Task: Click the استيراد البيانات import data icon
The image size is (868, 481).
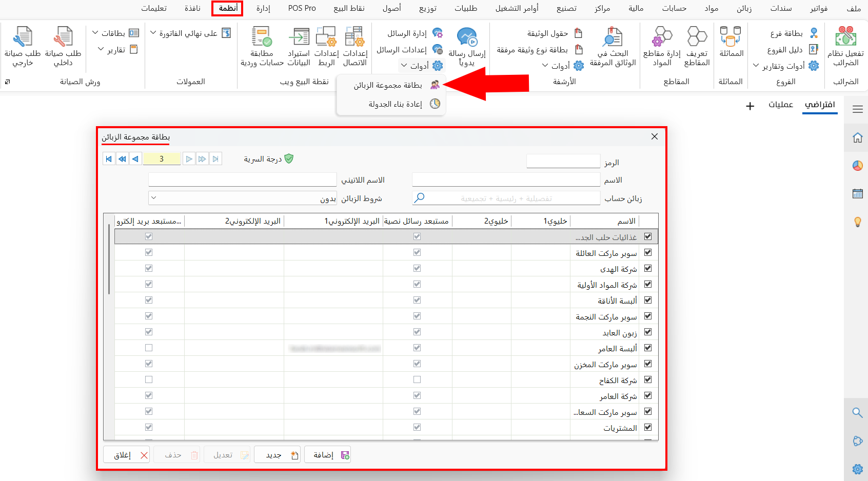Action: tap(299, 36)
